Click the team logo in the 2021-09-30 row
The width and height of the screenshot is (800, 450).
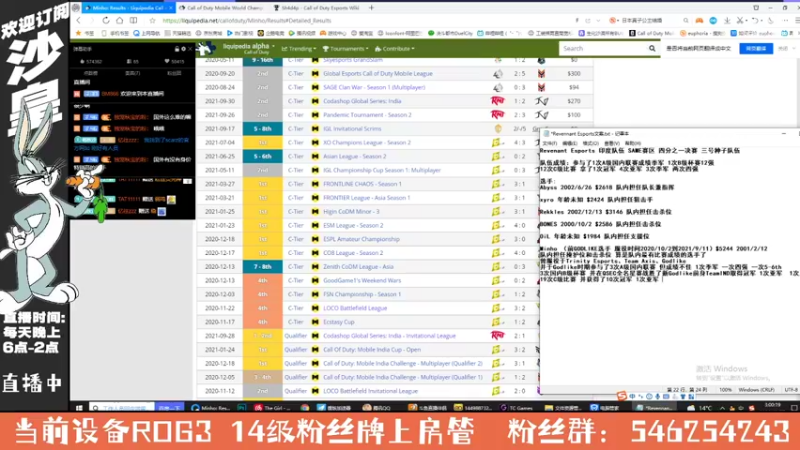pos(497,101)
